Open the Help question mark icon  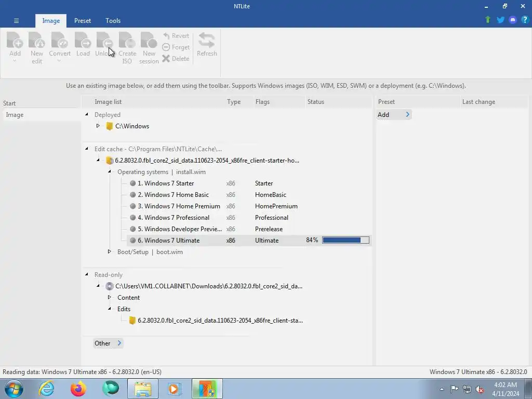point(525,20)
